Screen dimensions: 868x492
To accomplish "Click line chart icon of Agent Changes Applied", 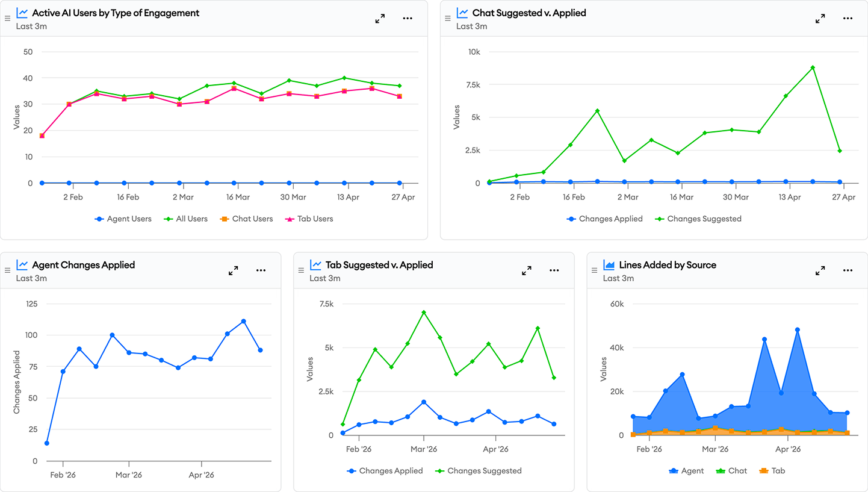I will click(x=22, y=265).
